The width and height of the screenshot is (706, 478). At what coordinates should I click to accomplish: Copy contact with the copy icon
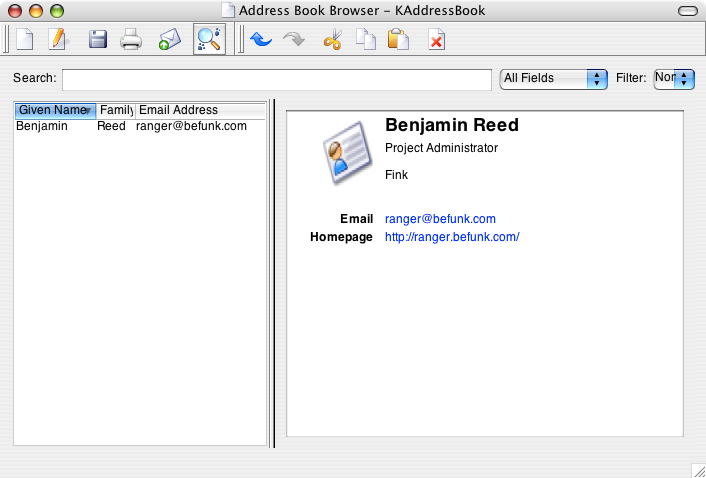coord(366,39)
